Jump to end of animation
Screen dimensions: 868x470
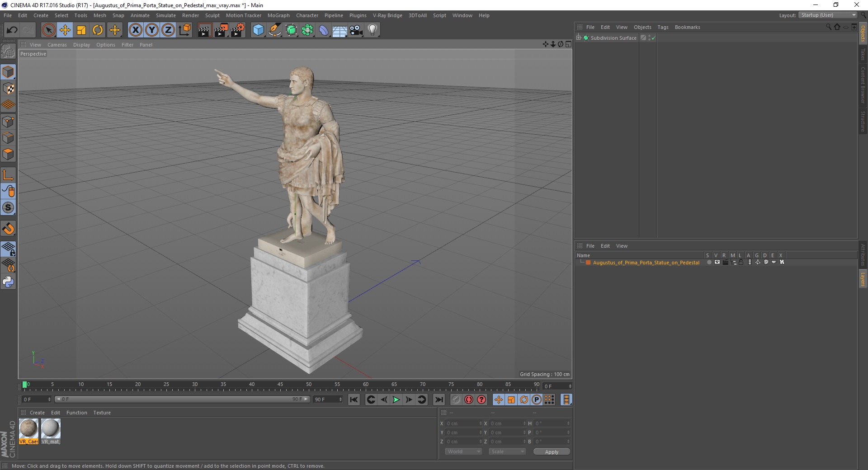point(439,399)
